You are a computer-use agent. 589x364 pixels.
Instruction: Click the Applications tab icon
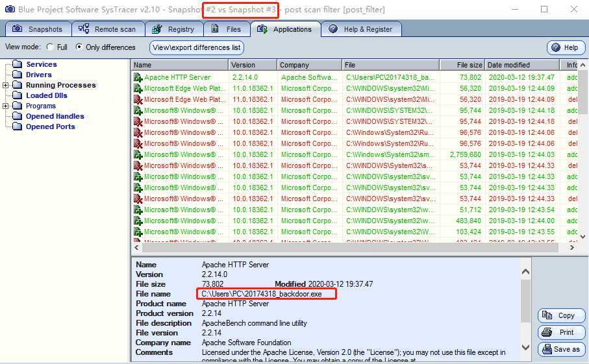click(x=262, y=29)
